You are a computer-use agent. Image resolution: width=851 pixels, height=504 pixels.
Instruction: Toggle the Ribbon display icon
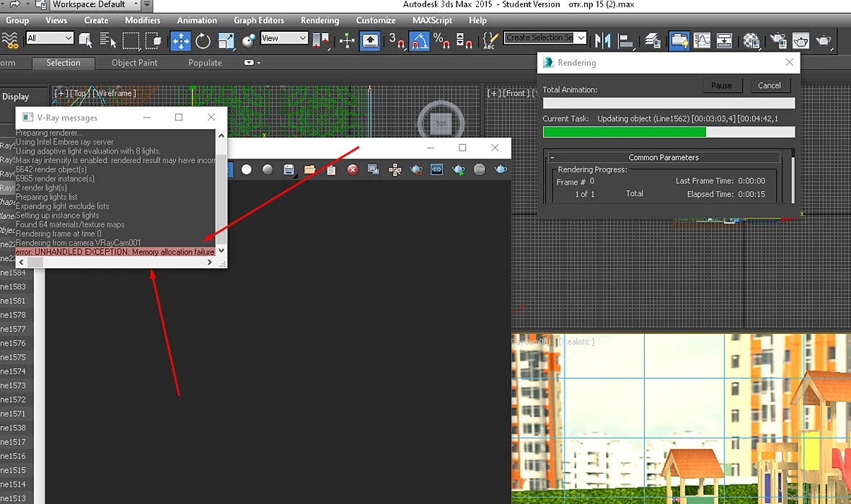[679, 40]
